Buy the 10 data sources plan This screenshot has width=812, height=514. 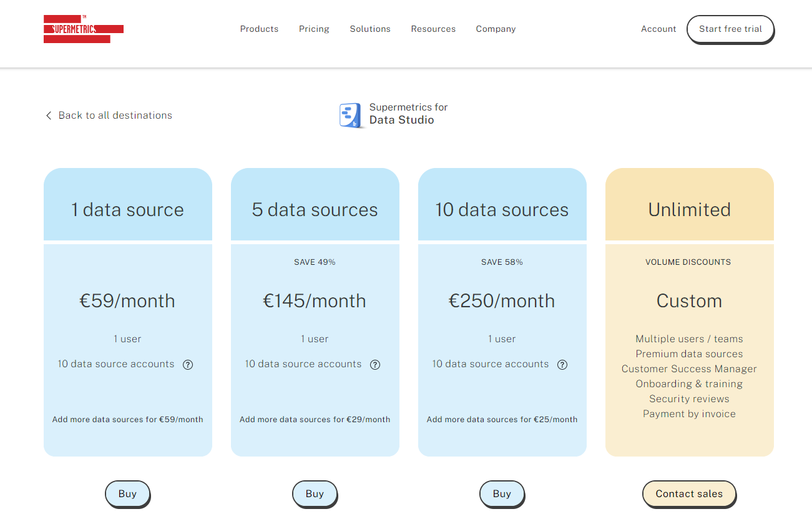pyautogui.click(x=502, y=493)
